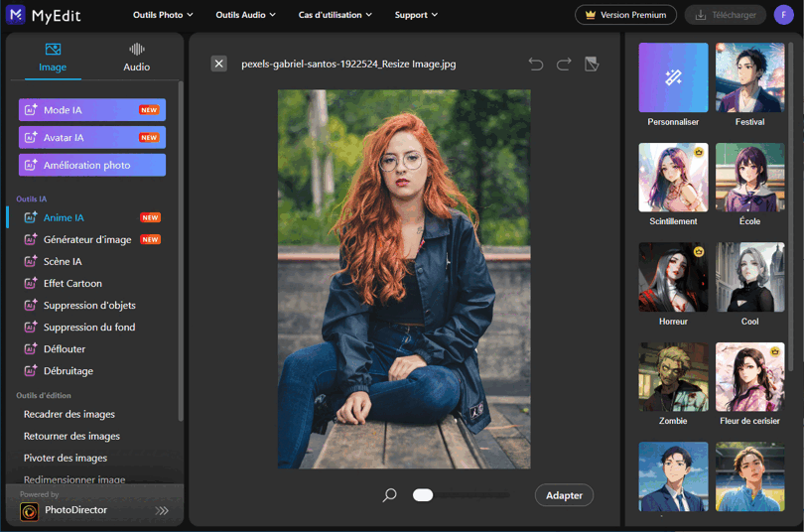Select the Effet Cartoon tool
The image size is (804, 532).
tap(72, 284)
